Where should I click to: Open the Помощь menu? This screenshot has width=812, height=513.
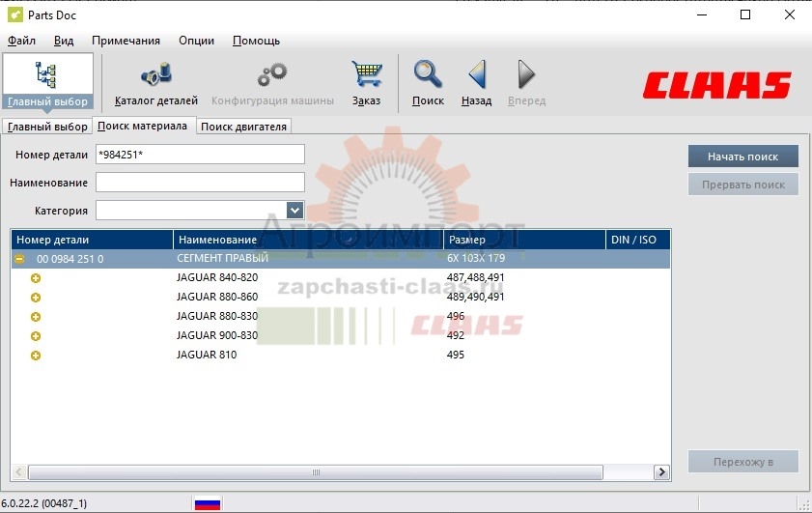[x=256, y=41]
